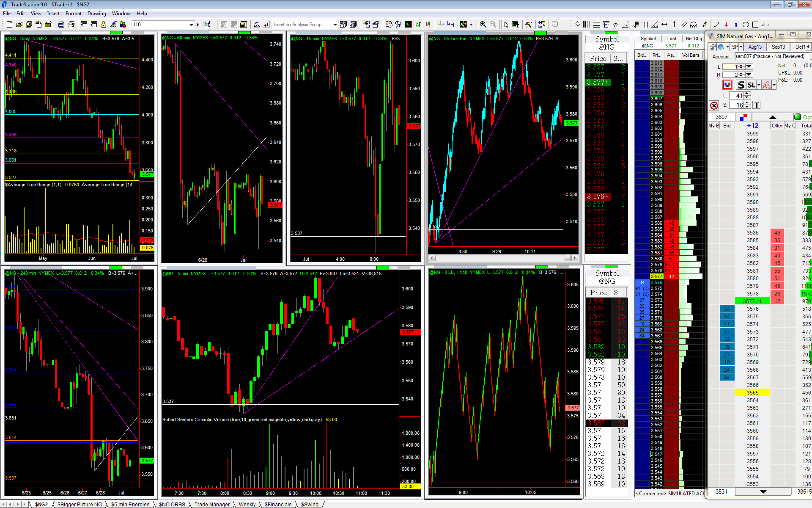
Task: Select the candlestick chart type icon
Action: (428, 25)
